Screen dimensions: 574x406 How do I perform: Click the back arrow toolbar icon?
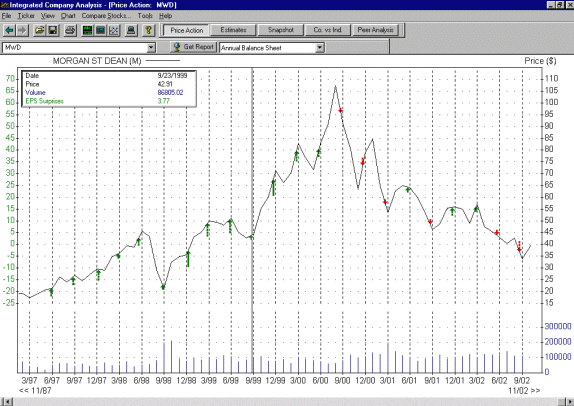[9, 30]
